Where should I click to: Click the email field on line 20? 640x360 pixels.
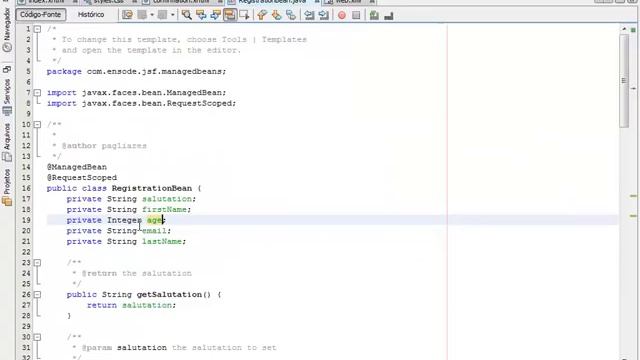(154, 231)
